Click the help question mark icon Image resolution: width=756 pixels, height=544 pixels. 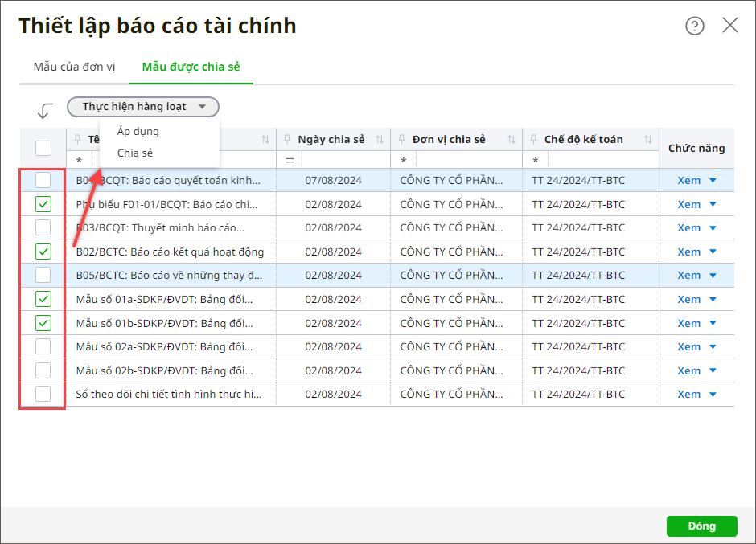[694, 26]
